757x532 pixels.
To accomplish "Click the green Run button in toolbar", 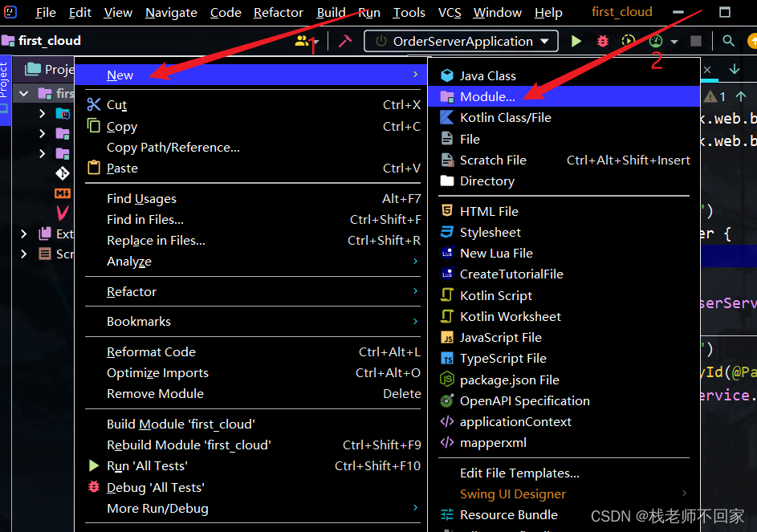I will click(576, 41).
